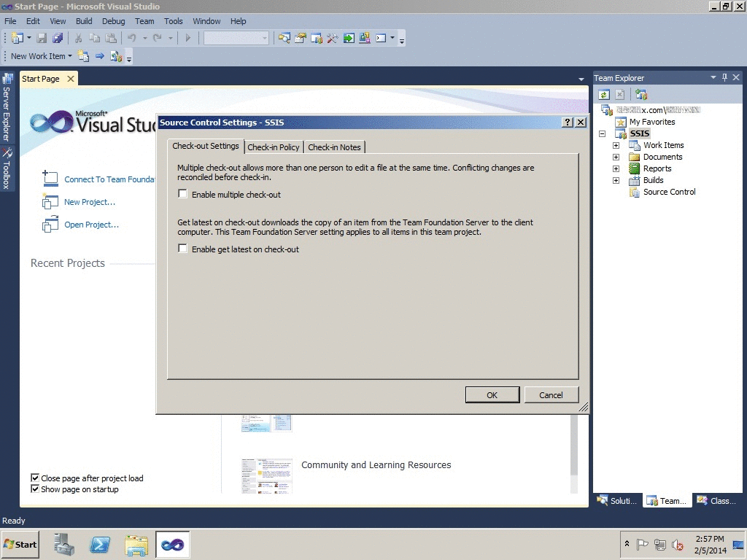This screenshot has height=560, width=747.
Task: Open the New Work Item dropdown
Action: 42,56
